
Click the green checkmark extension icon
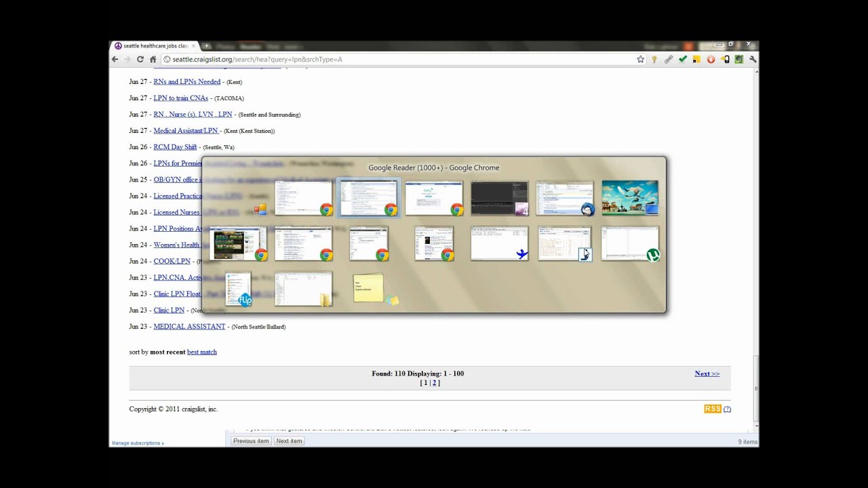[683, 60]
